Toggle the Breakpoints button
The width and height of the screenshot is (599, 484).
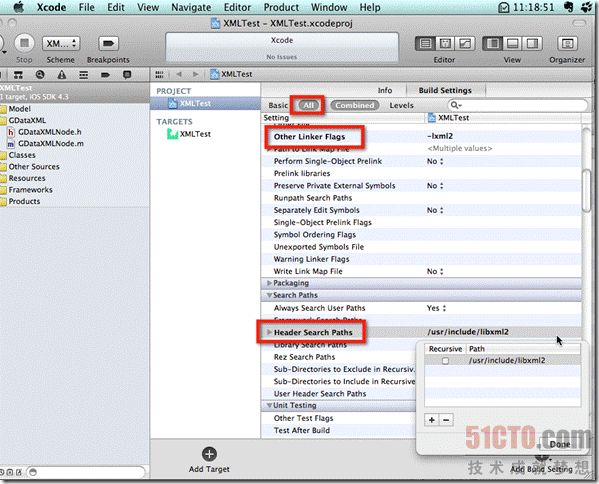coord(108,43)
